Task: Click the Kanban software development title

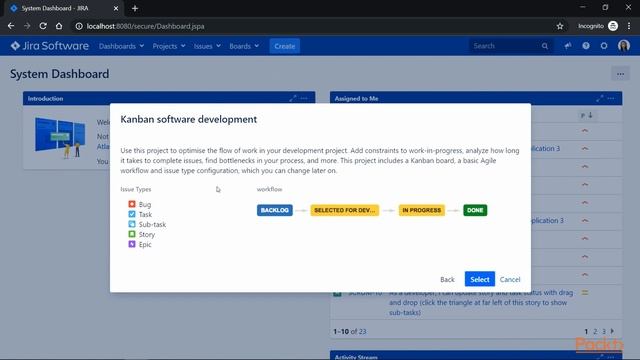Action: tap(189, 120)
